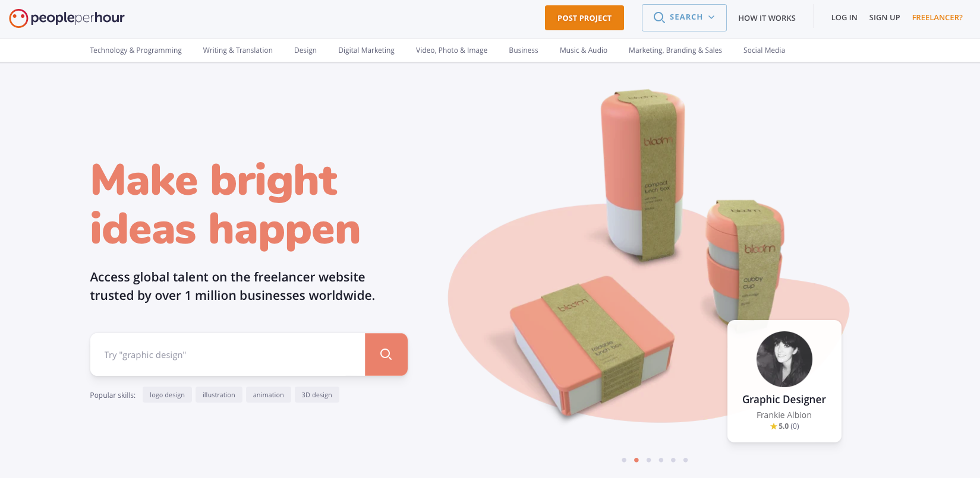This screenshot has height=478, width=980.
Task: Open Frankie Albion's profile photo
Action: 784,359
